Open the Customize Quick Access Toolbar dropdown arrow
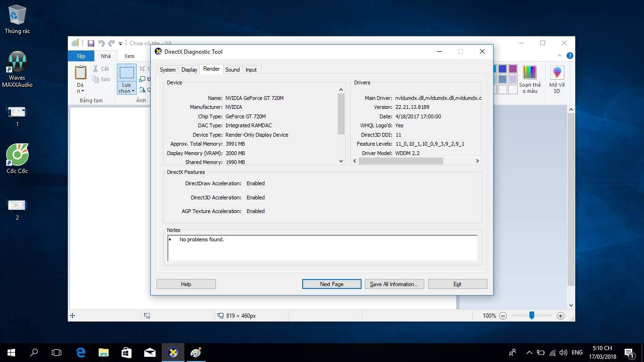This screenshot has height=362, width=644. click(x=120, y=44)
